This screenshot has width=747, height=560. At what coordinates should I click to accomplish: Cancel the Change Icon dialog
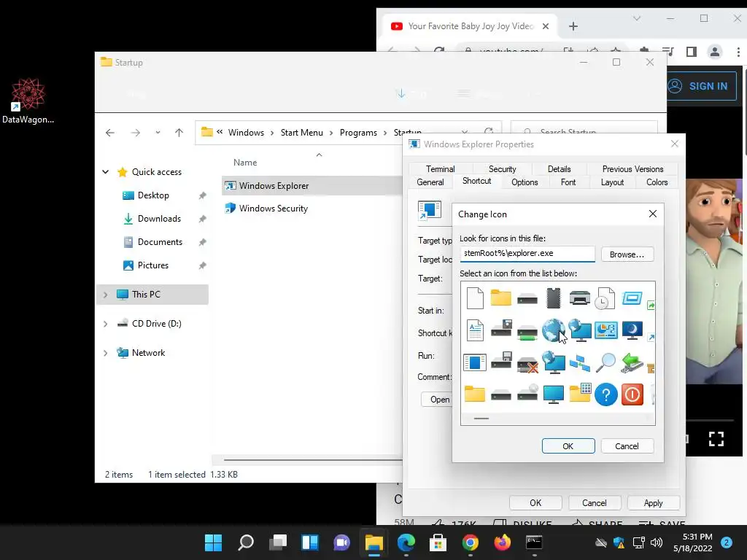(627, 446)
